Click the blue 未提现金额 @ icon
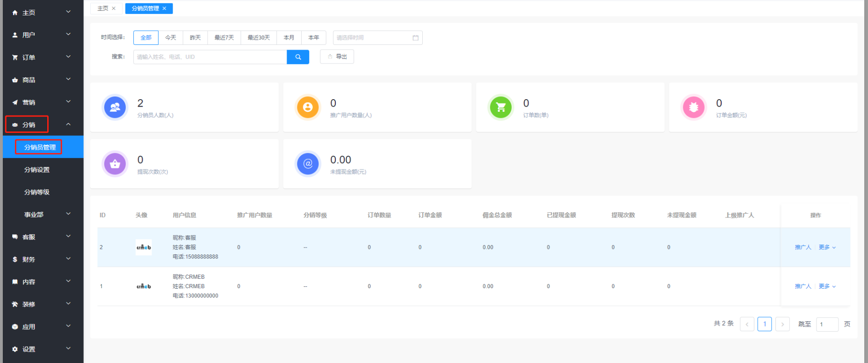 (x=308, y=164)
